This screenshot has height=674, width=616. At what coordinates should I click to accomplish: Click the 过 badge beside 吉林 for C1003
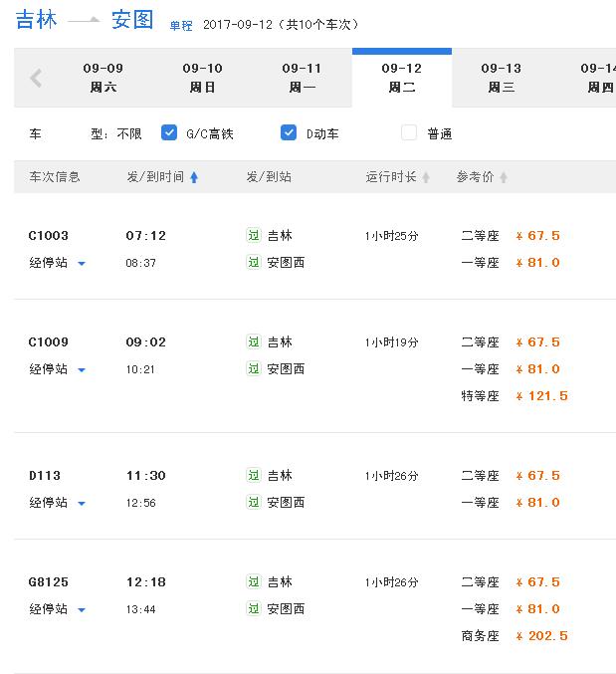[254, 235]
